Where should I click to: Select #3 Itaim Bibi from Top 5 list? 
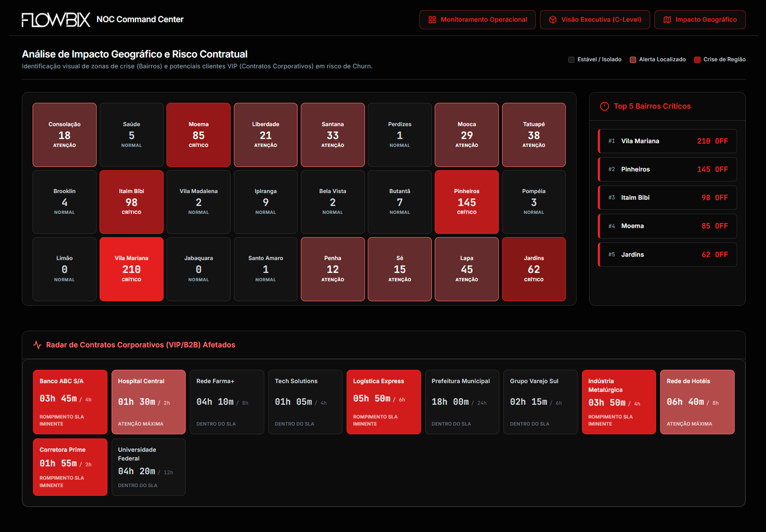667,198
